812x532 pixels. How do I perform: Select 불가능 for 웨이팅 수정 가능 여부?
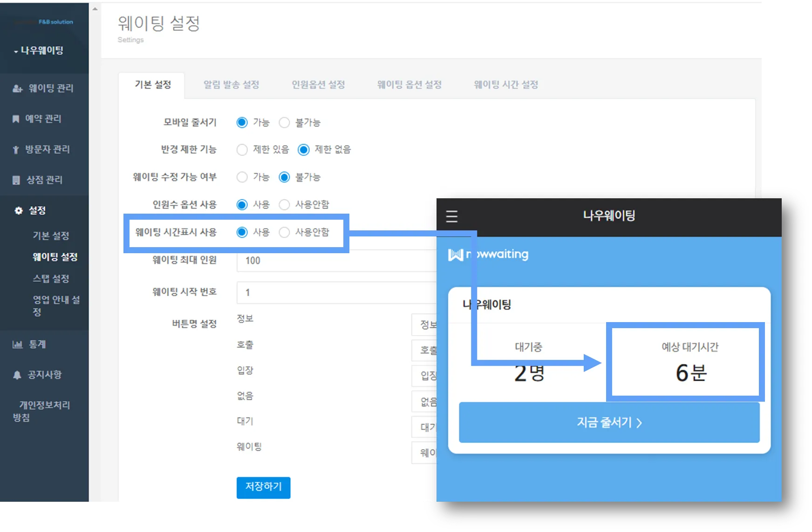(x=284, y=177)
